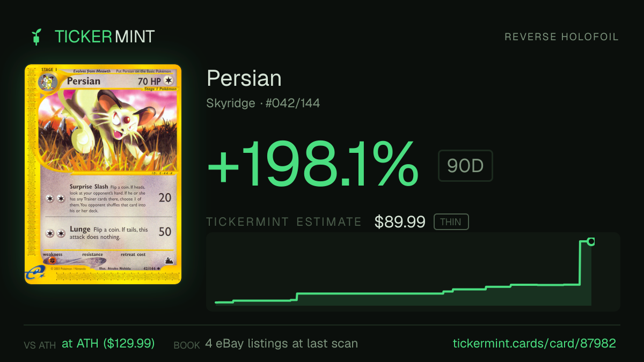Viewport: 644px width, 362px height.
Task: Click the TickerMint sprout logo icon
Action: (x=36, y=36)
